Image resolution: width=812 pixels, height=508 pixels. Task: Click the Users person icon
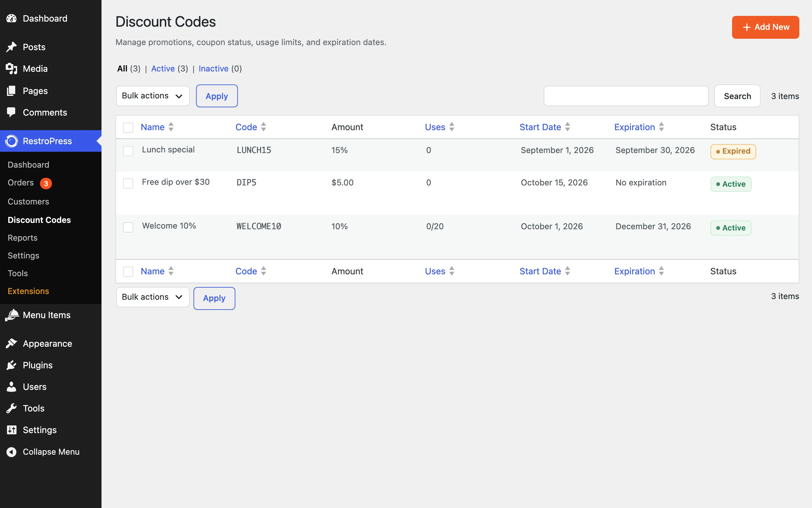[11, 387]
